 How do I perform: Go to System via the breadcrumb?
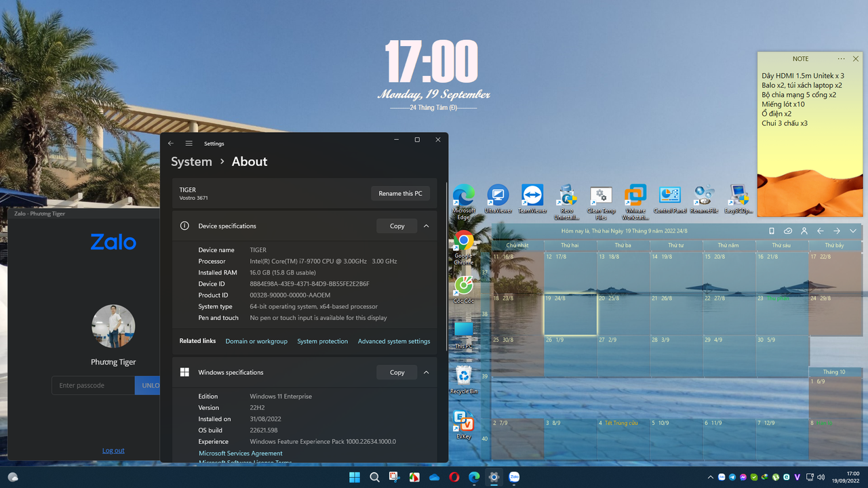[x=191, y=161]
